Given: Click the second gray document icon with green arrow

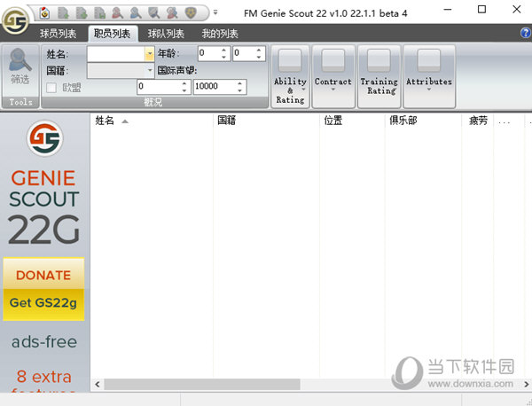Looking at the screenshot, I should coord(82,13).
